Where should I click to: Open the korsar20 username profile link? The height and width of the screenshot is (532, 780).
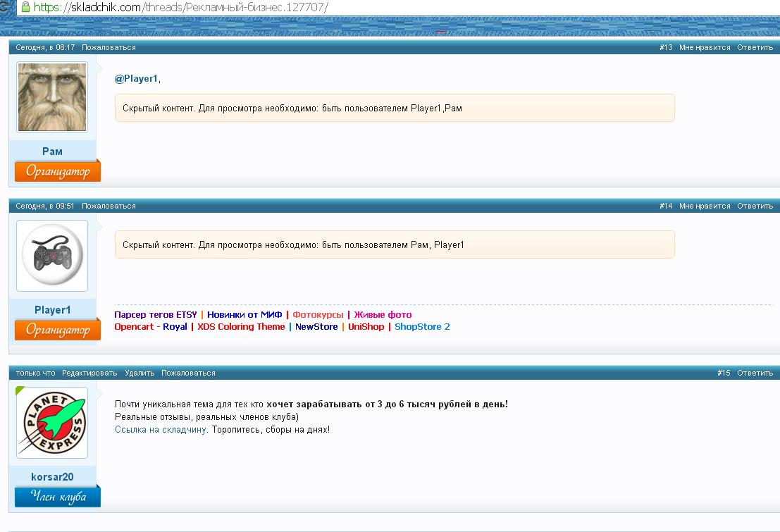(52, 477)
